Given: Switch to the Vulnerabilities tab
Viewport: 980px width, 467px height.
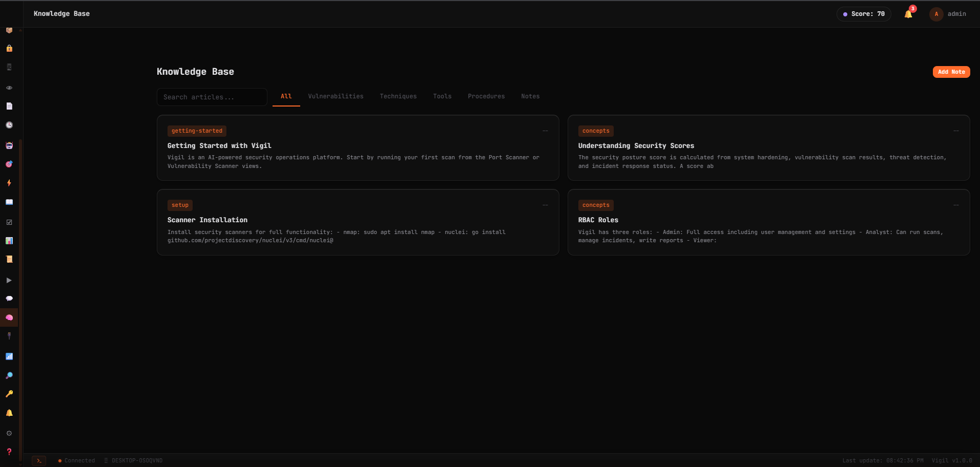Looking at the screenshot, I should [x=336, y=96].
